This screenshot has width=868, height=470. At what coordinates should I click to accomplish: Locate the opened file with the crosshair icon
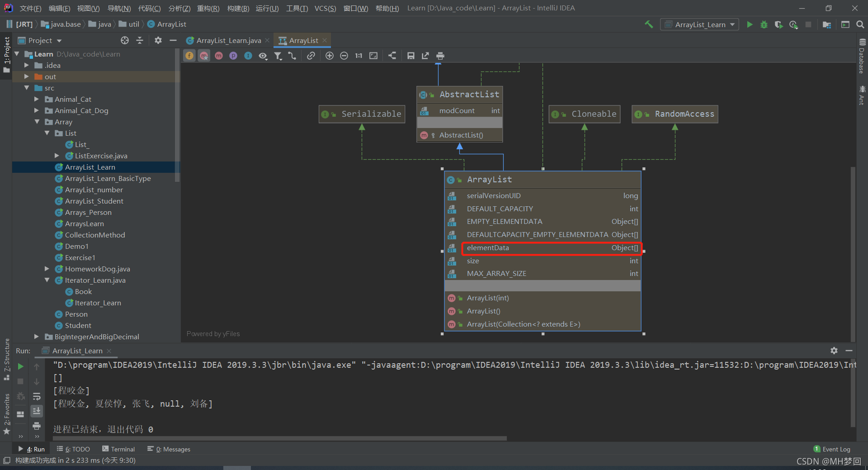click(125, 40)
